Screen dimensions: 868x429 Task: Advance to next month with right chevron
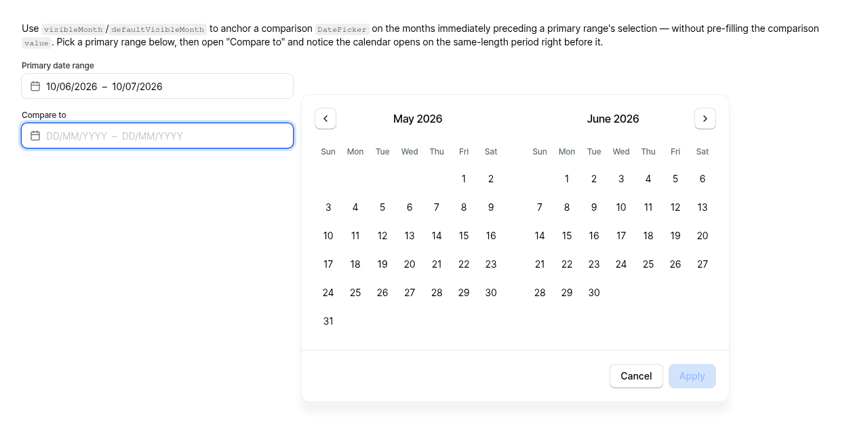[x=705, y=119]
